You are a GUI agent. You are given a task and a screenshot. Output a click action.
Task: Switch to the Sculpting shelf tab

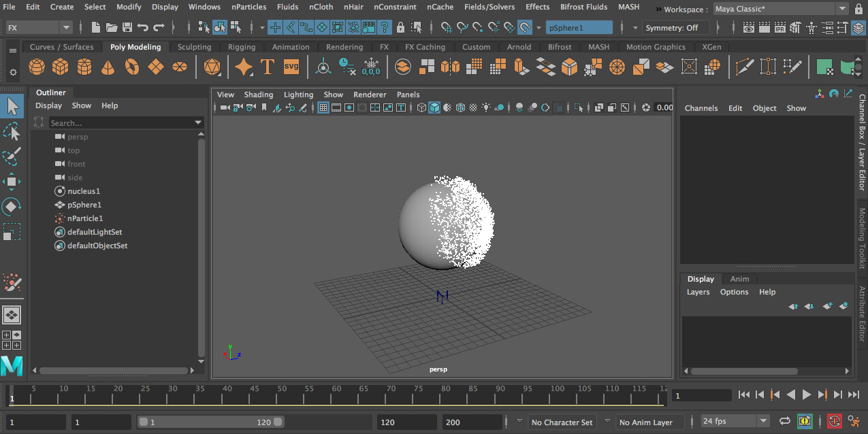(194, 47)
